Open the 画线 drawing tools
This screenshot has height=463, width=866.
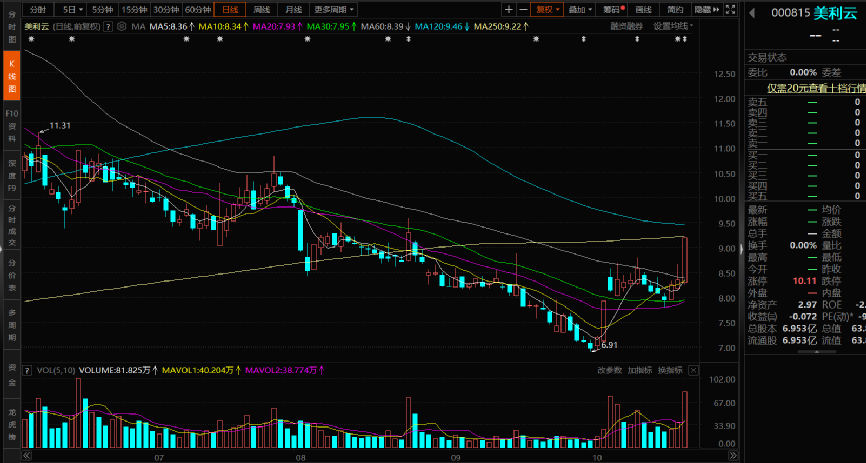point(643,9)
